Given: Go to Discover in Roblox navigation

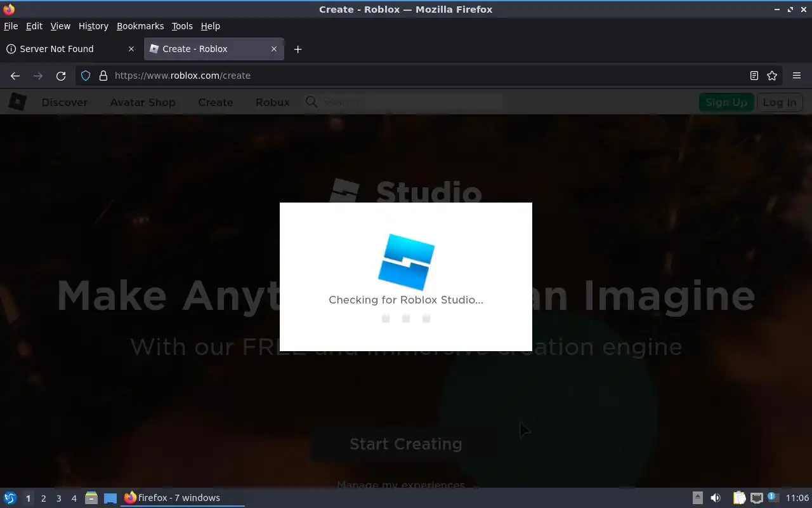Looking at the screenshot, I should (x=65, y=102).
